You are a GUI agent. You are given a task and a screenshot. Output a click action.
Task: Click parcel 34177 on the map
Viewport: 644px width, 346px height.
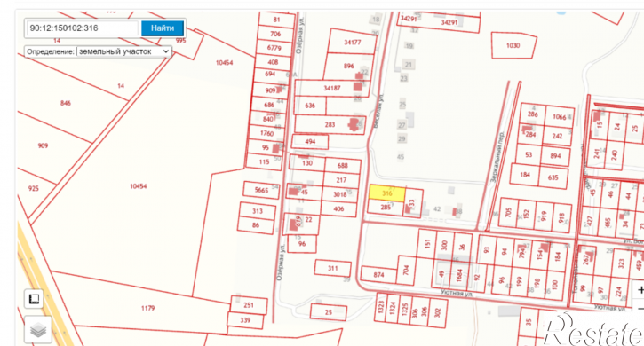(352, 42)
